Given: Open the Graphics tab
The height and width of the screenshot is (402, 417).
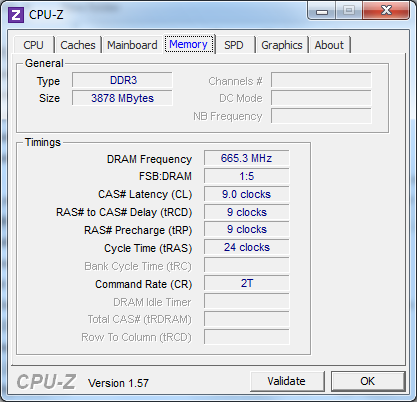Looking at the screenshot, I should tap(282, 45).
